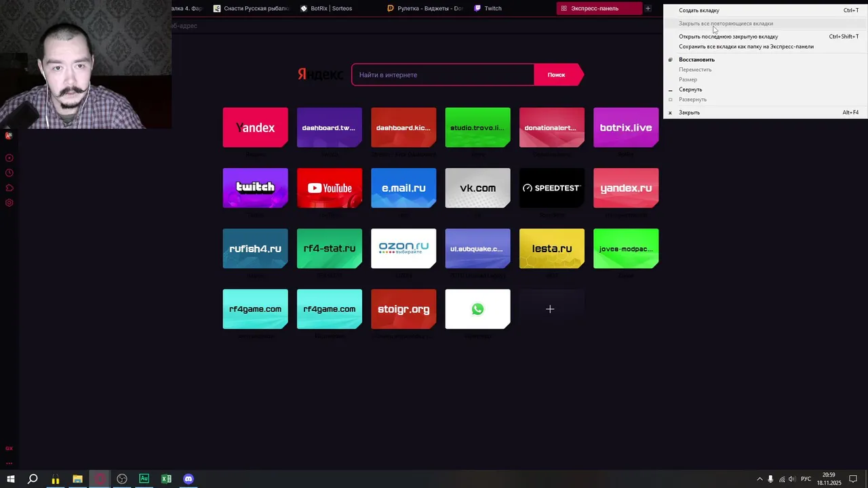Select 'Создать вкладку' in context menu
The height and width of the screenshot is (488, 868).
point(765,10)
